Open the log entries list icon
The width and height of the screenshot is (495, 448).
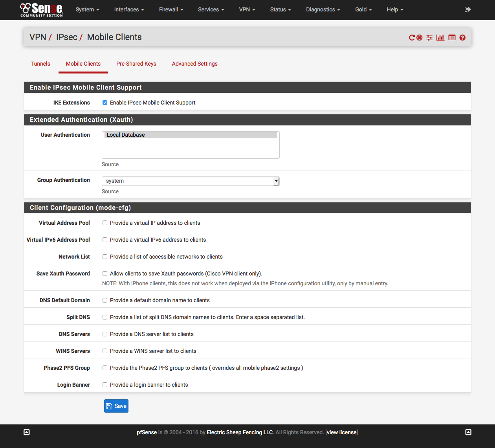click(x=452, y=38)
